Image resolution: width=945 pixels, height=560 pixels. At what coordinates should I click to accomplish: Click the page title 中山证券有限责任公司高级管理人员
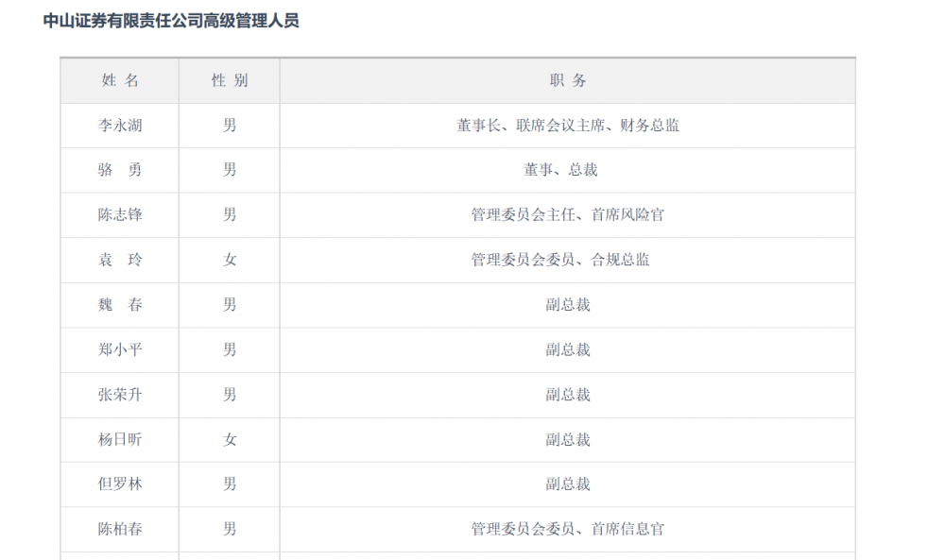171,21
